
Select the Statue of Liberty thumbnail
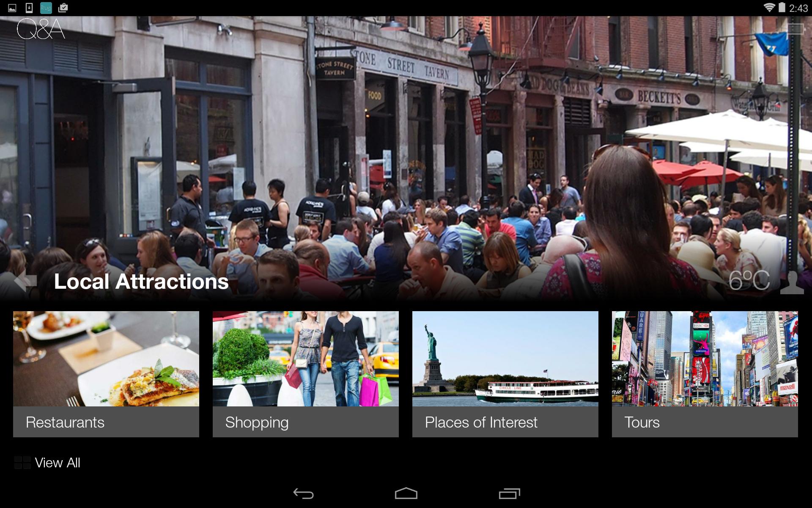[505, 359]
